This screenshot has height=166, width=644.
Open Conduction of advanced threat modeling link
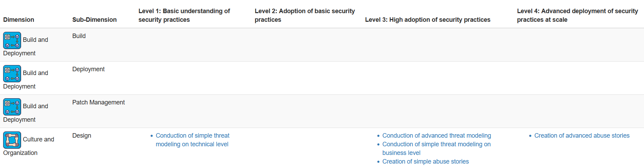point(436,136)
